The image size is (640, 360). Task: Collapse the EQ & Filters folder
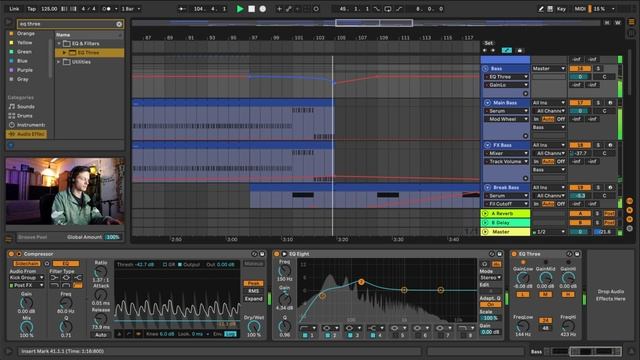pyautogui.click(x=59, y=43)
